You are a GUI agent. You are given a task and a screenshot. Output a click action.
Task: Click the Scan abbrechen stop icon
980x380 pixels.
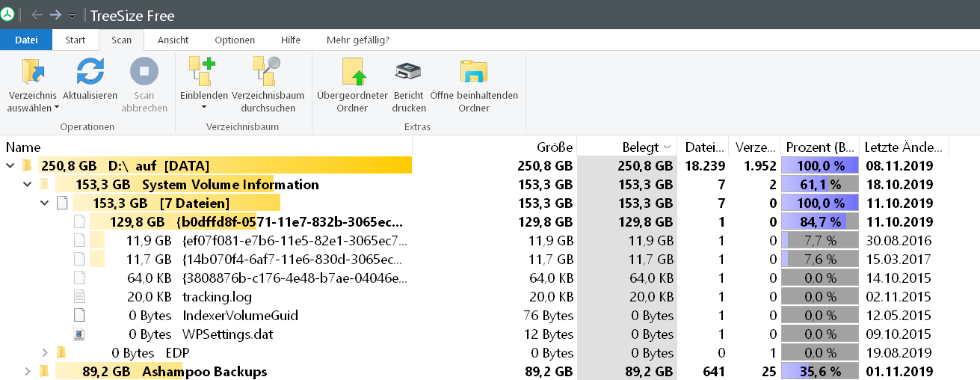(144, 73)
